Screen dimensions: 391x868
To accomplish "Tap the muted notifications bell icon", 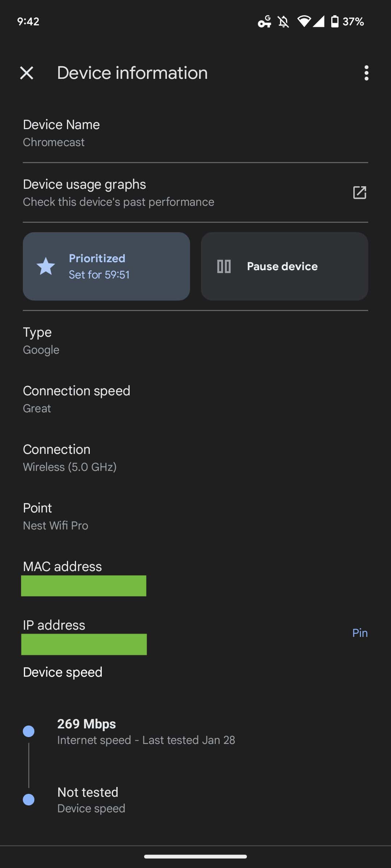I will tap(283, 22).
